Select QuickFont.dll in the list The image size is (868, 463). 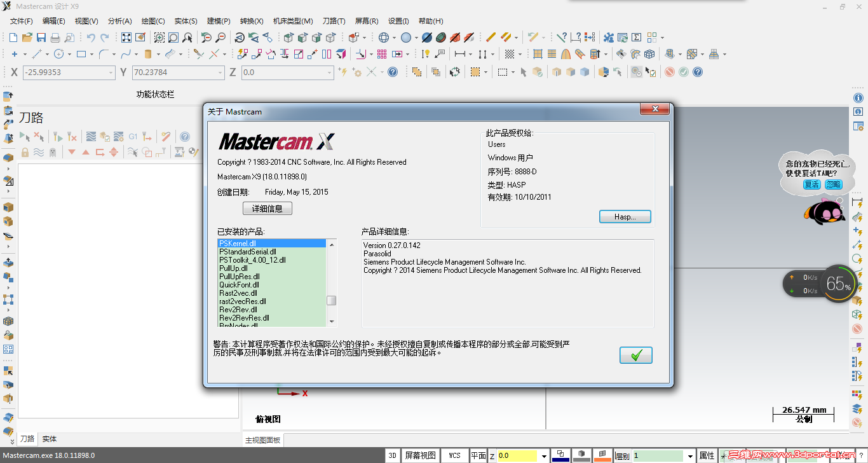(x=272, y=285)
